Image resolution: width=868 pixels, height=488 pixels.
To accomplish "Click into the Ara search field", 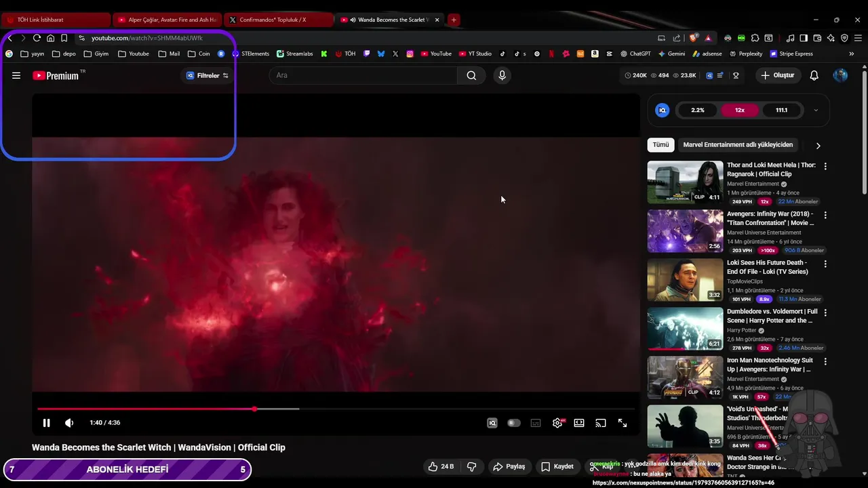I will point(363,75).
